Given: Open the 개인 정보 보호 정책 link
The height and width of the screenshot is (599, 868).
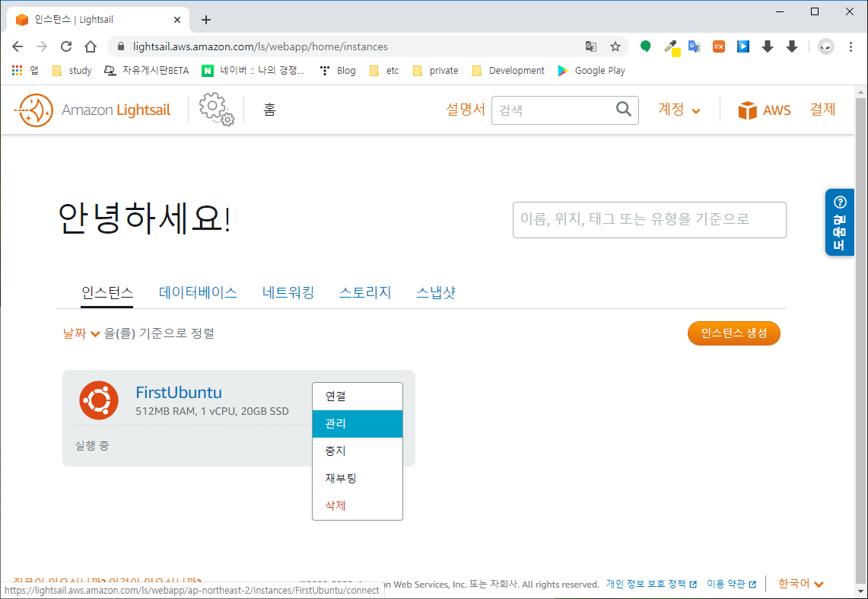Looking at the screenshot, I should pyautogui.click(x=651, y=584).
